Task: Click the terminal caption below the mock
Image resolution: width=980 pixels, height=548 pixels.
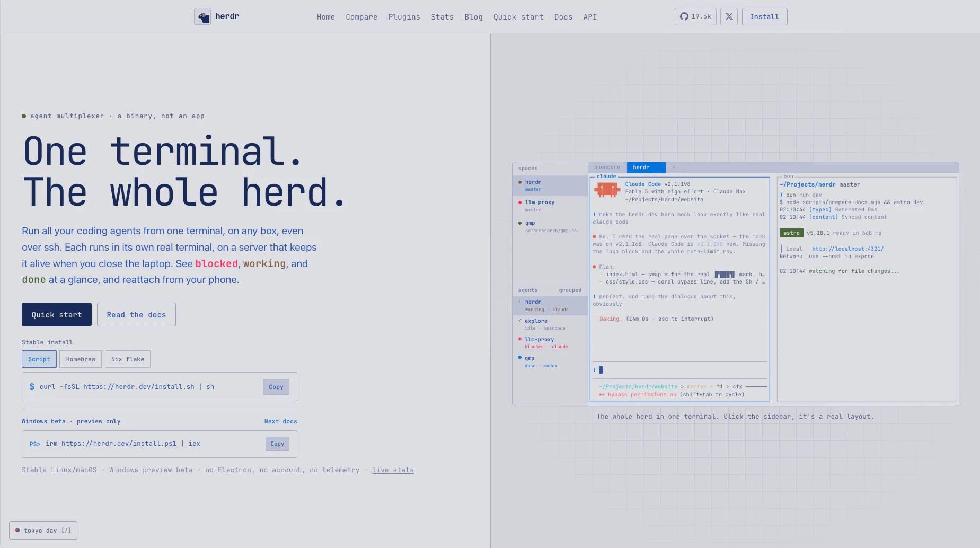Action: pyautogui.click(x=735, y=417)
